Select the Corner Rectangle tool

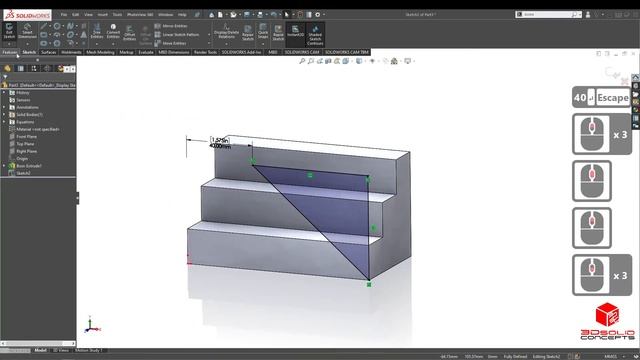[x=44, y=35]
